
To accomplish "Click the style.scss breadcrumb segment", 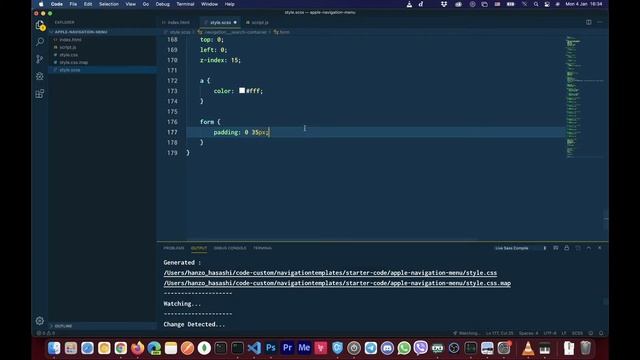I will click(178, 32).
